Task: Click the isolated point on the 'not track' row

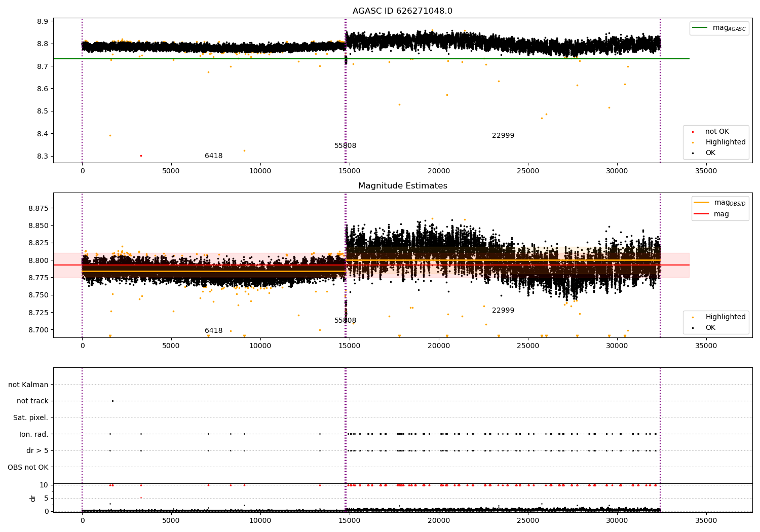Action: [112, 401]
